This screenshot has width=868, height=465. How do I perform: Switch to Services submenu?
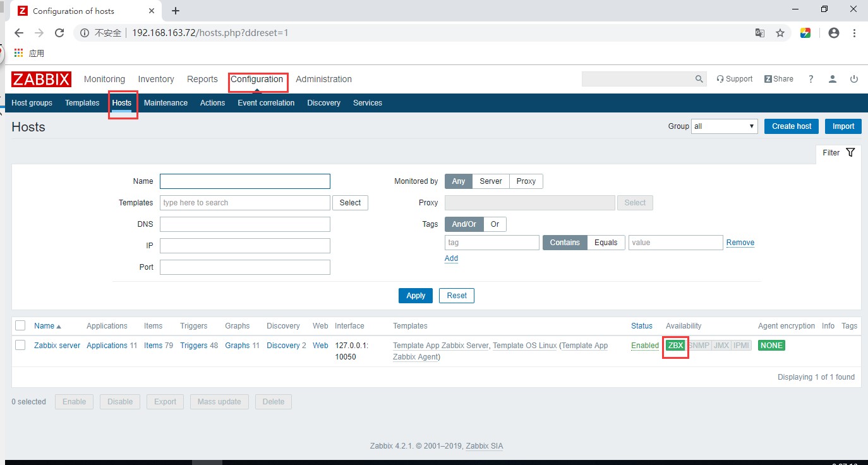coord(367,103)
